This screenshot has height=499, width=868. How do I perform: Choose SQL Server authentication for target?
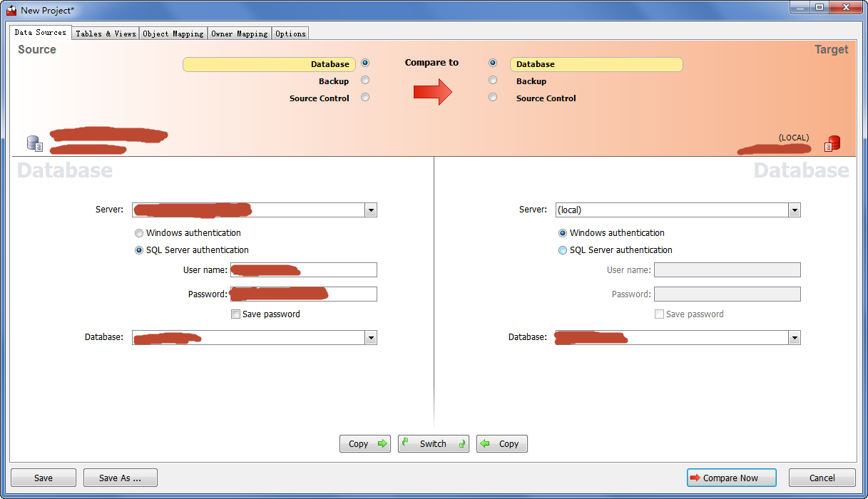pos(563,250)
